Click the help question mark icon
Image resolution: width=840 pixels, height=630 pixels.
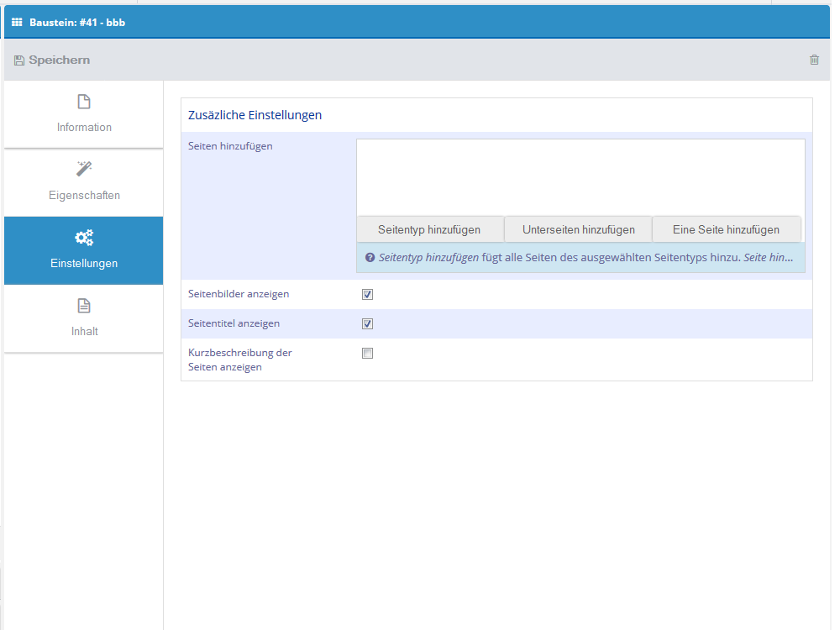point(370,258)
